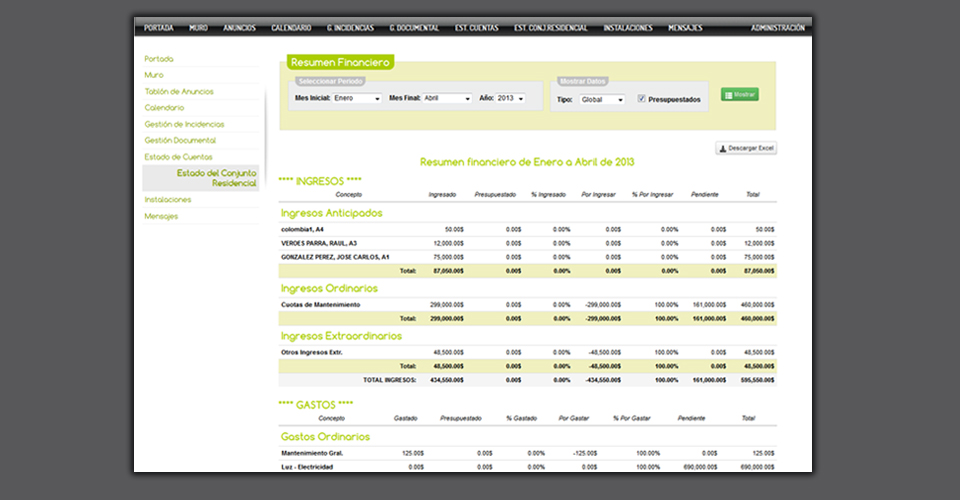Click the Resumen Financiero heading tab
Image resolution: width=960 pixels, height=500 pixels.
pos(340,62)
